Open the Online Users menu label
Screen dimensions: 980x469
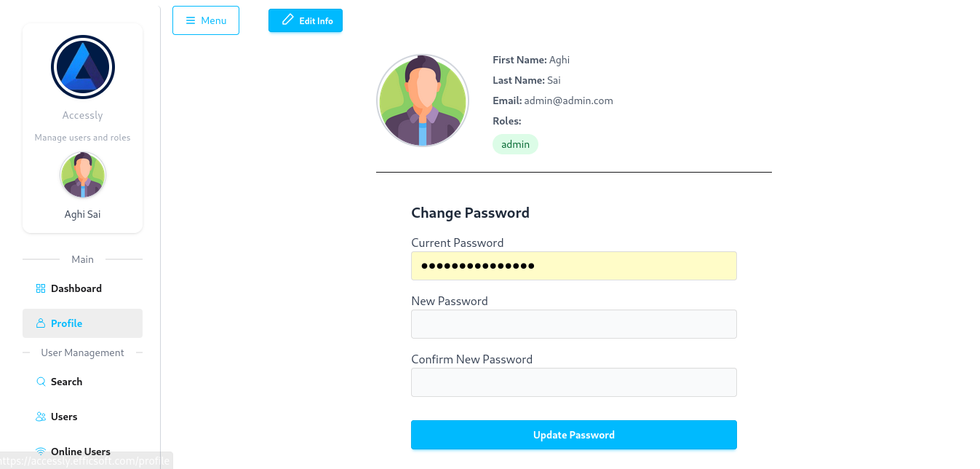[x=81, y=452]
